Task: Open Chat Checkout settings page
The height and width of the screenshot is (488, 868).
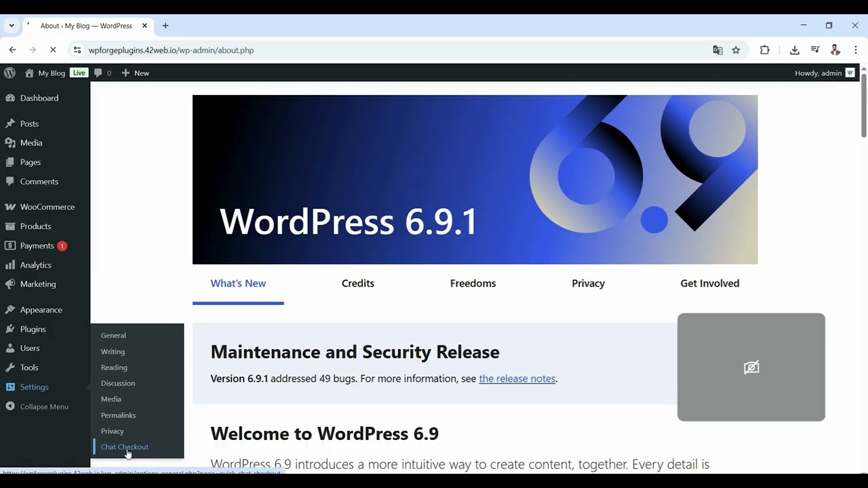Action: pyautogui.click(x=125, y=447)
